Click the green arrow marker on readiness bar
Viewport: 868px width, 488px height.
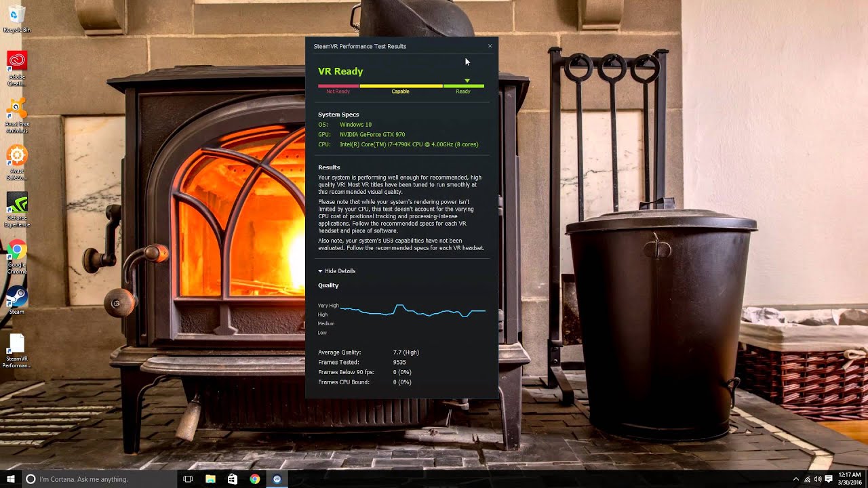tap(467, 81)
